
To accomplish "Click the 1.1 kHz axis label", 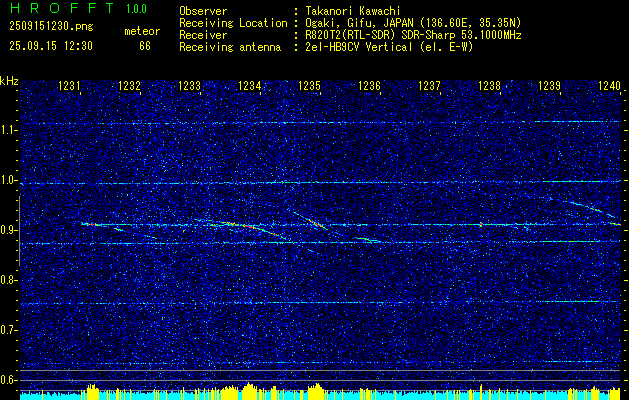I will [x=8, y=130].
